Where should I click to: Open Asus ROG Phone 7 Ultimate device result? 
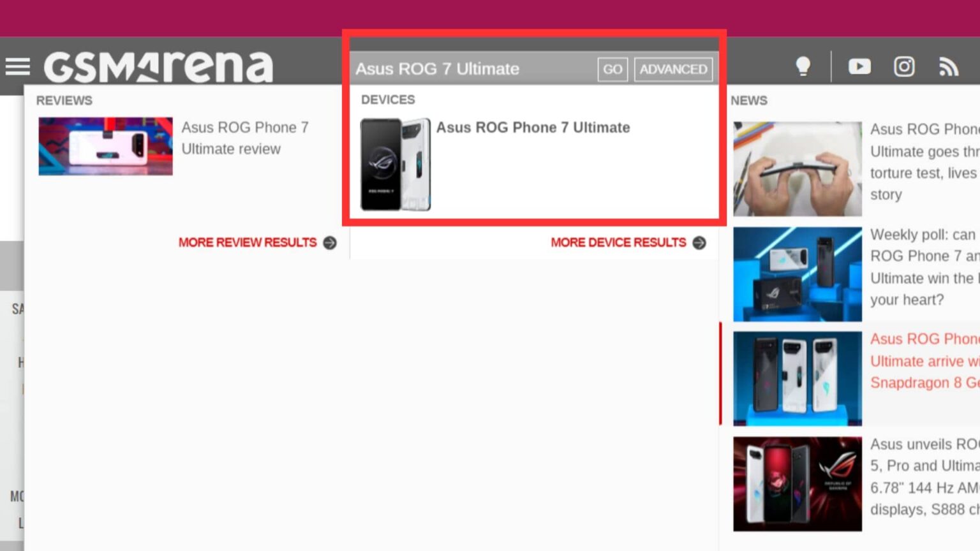(x=533, y=128)
